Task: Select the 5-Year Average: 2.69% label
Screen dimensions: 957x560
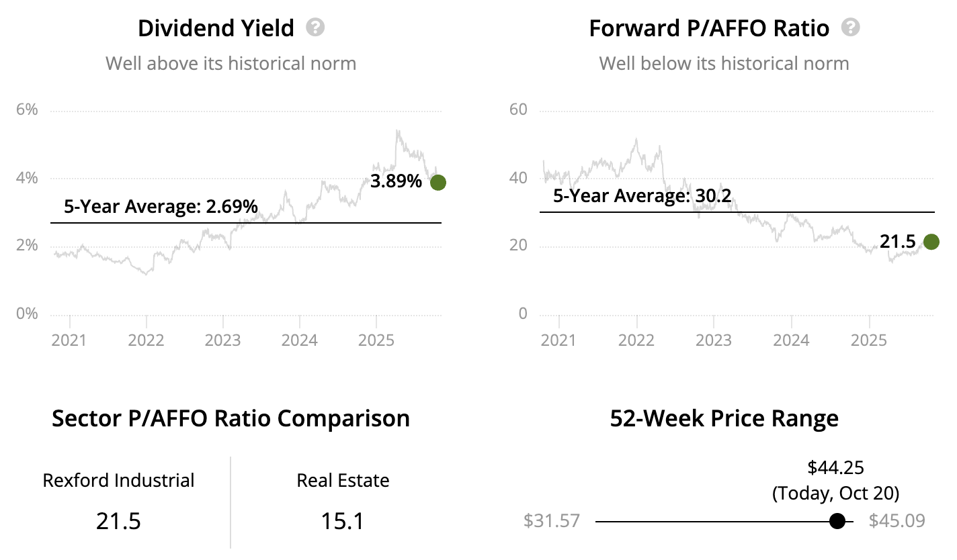Action: tap(161, 207)
